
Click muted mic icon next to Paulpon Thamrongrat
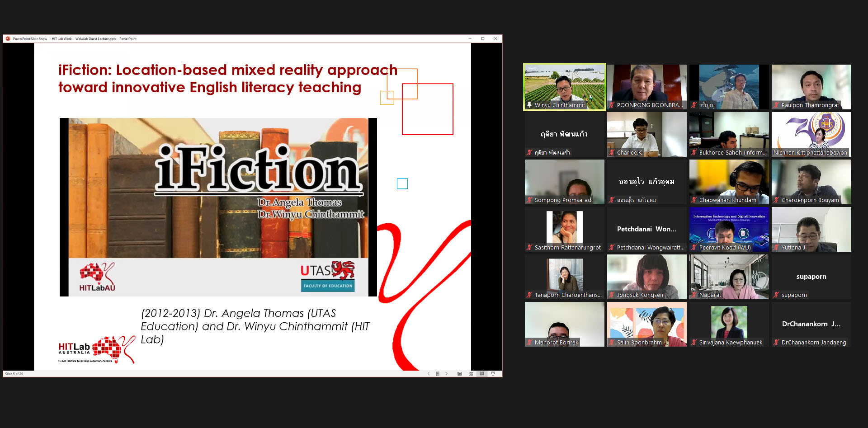point(776,105)
